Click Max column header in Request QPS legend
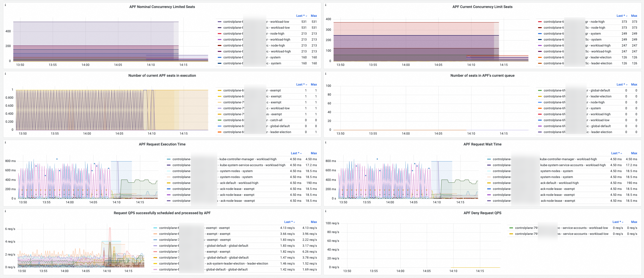This screenshot has height=278, width=644. pos(314,222)
